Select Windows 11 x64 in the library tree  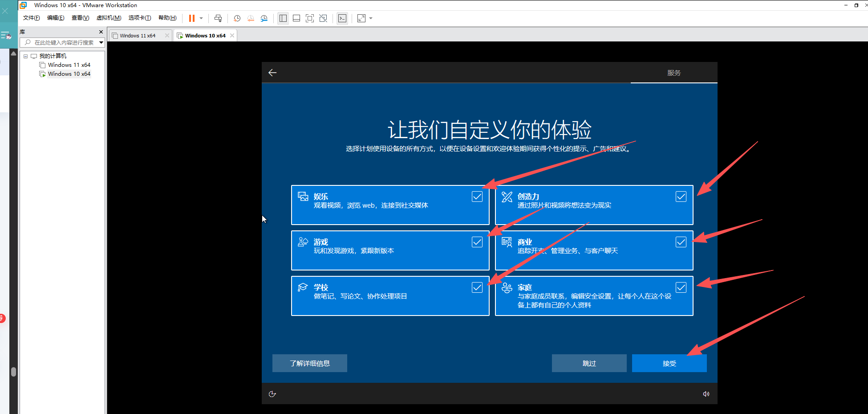[x=69, y=65]
